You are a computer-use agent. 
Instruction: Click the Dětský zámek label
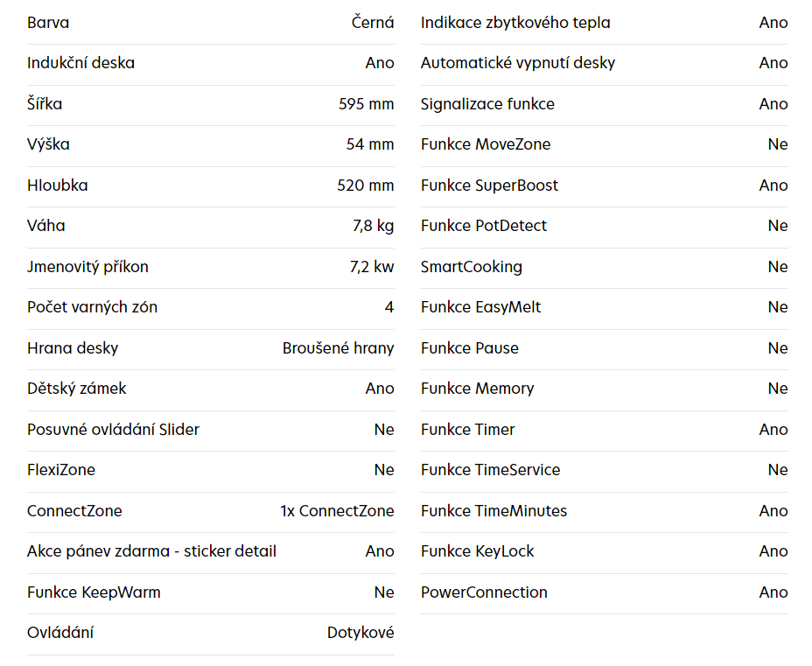coord(76,389)
